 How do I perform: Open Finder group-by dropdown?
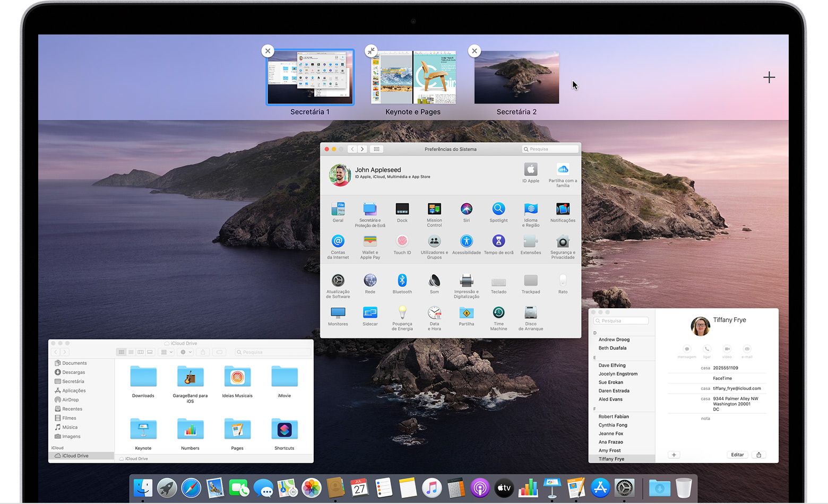[x=166, y=352]
